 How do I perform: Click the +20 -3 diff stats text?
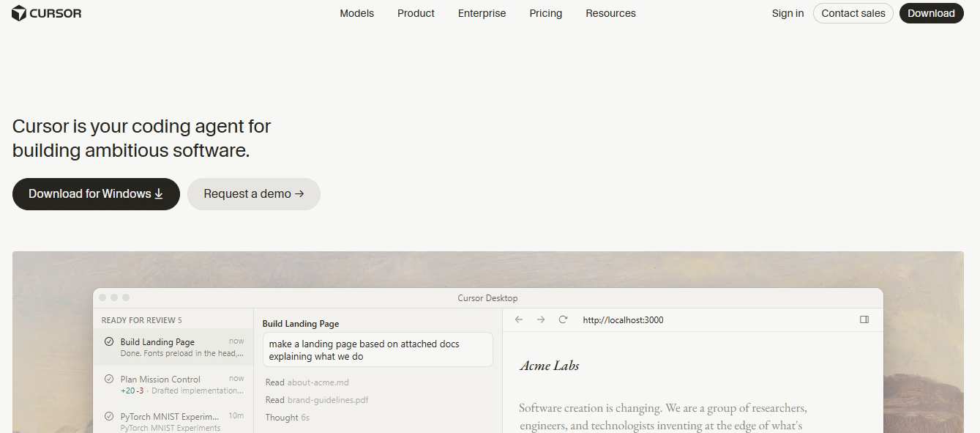[x=132, y=391]
